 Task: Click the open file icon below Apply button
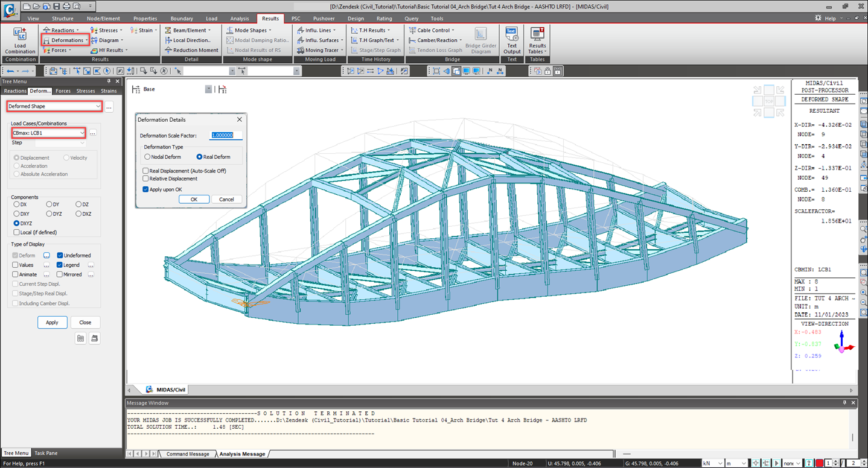80,339
